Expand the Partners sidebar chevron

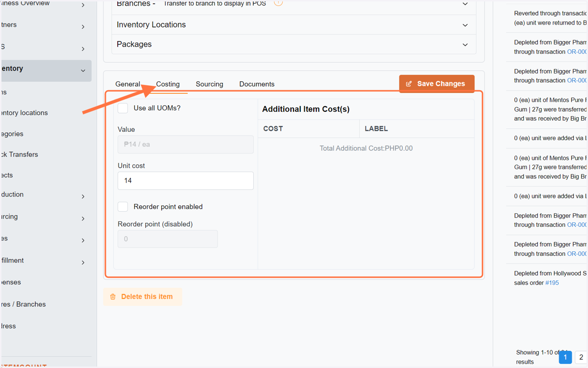pos(83,27)
